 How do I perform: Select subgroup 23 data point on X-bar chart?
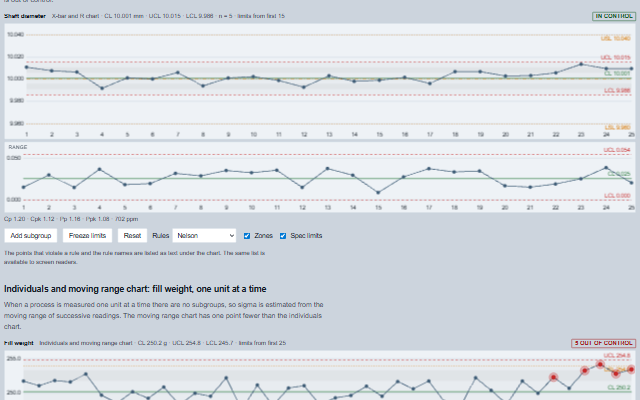[x=581, y=64]
